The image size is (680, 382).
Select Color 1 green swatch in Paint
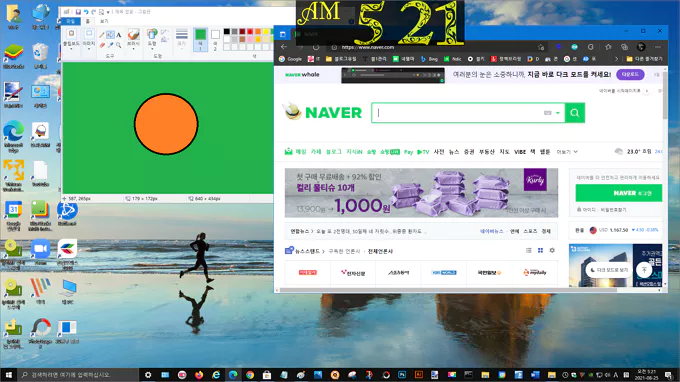(x=200, y=39)
